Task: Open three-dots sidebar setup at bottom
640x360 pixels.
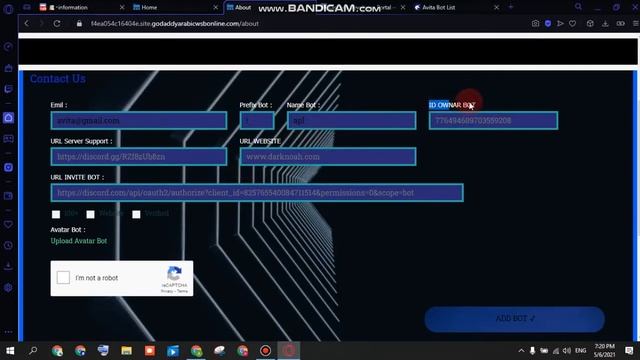Action: click(x=8, y=332)
